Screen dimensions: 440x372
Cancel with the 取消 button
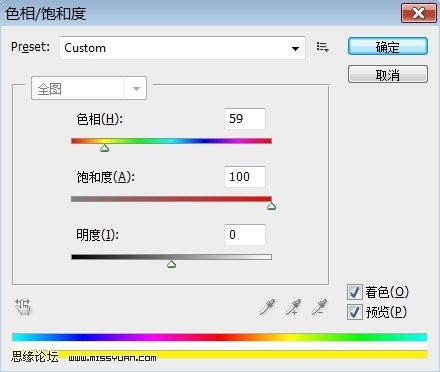388,74
